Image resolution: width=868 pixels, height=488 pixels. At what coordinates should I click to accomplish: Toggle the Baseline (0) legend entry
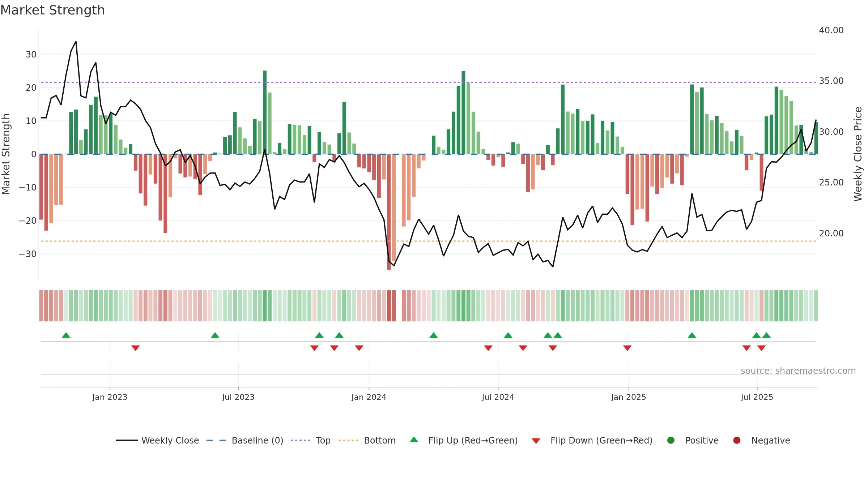(244, 440)
